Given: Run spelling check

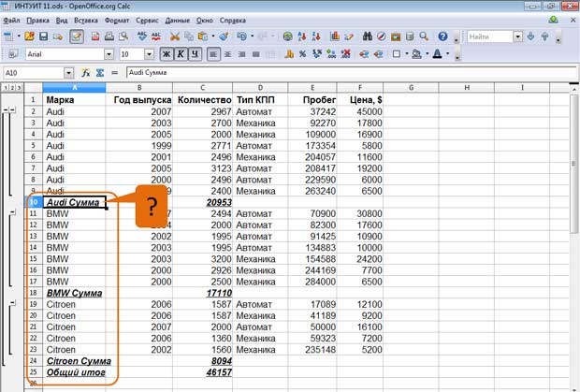Looking at the screenshot, I should (x=142, y=36).
